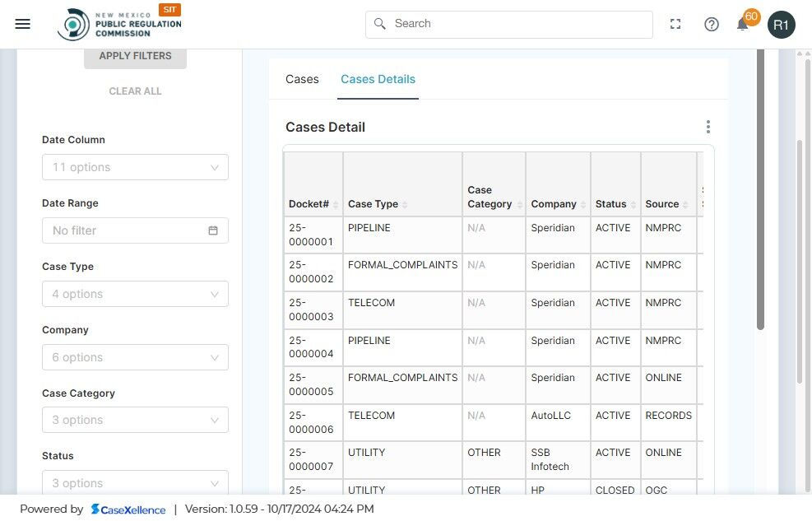
Task: Click UTILITY in row 25-0000007
Action: (x=367, y=453)
